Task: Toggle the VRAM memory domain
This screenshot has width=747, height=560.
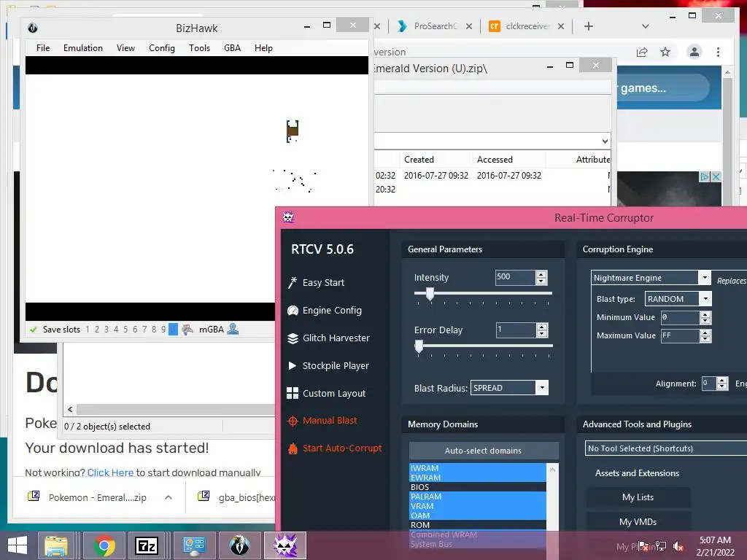Action: 478,506
